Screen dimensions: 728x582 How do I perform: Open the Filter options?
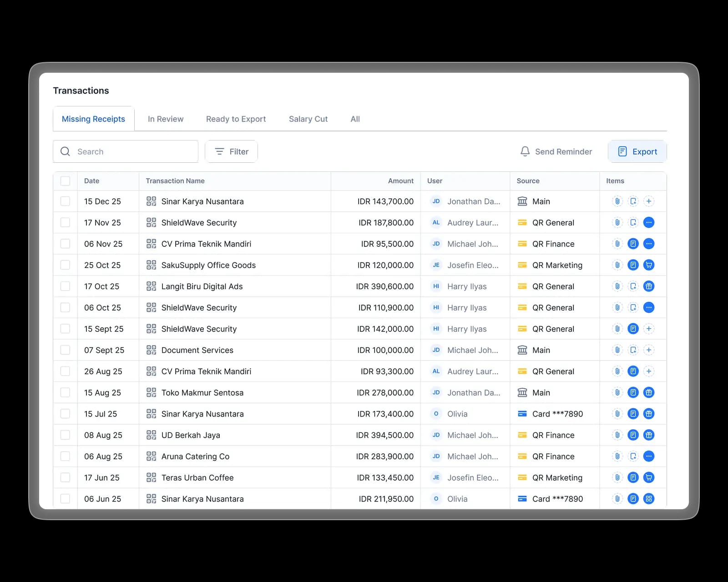pos(231,151)
